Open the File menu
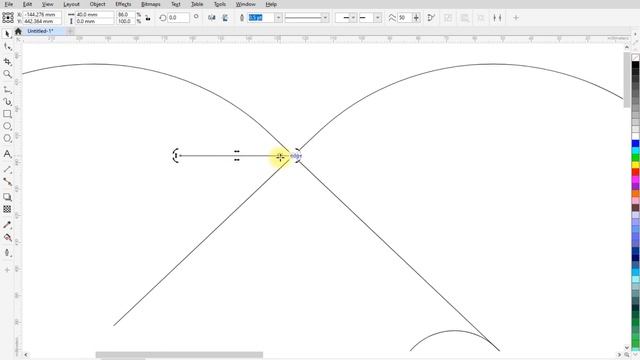The height and width of the screenshot is (360, 640). coord(8,4)
